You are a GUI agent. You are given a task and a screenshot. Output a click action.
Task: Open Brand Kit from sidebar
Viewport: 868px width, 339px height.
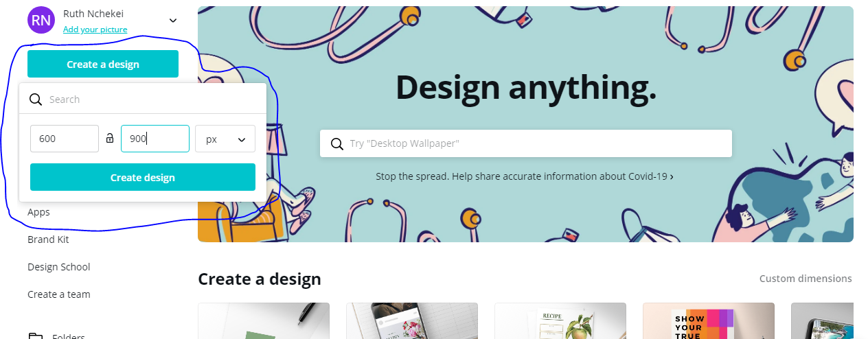tap(48, 239)
